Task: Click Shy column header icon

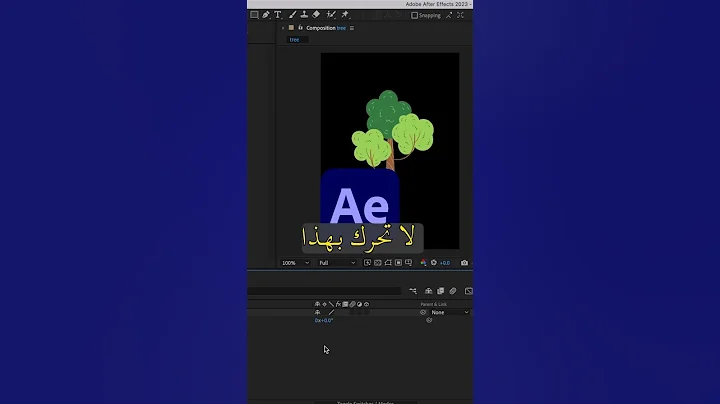Action: tap(317, 304)
